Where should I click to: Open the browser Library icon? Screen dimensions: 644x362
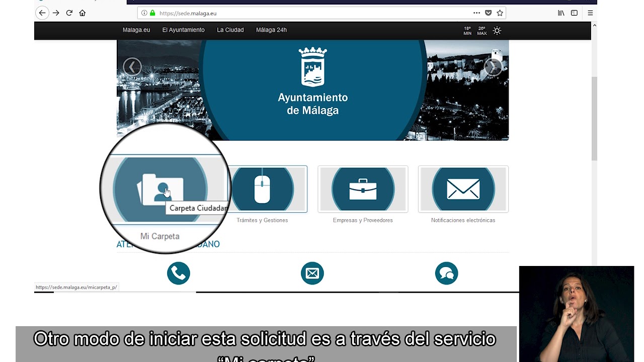pyautogui.click(x=561, y=13)
